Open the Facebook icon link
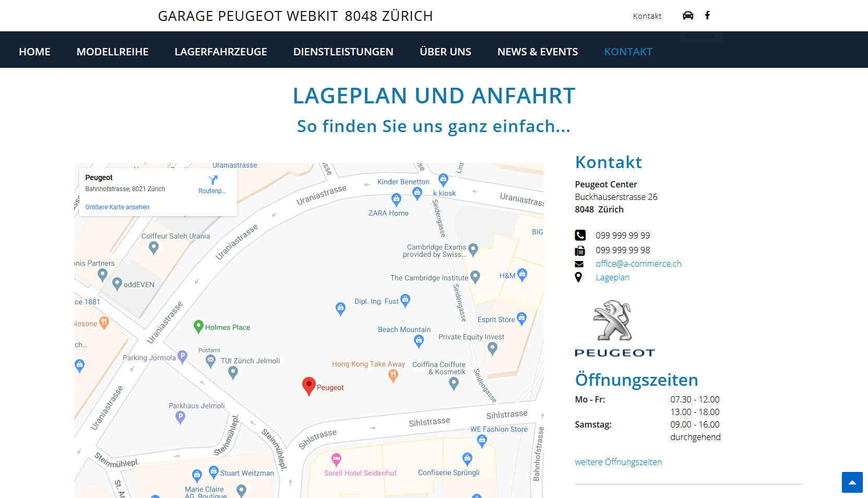This screenshot has width=868, height=498. pyautogui.click(x=707, y=15)
